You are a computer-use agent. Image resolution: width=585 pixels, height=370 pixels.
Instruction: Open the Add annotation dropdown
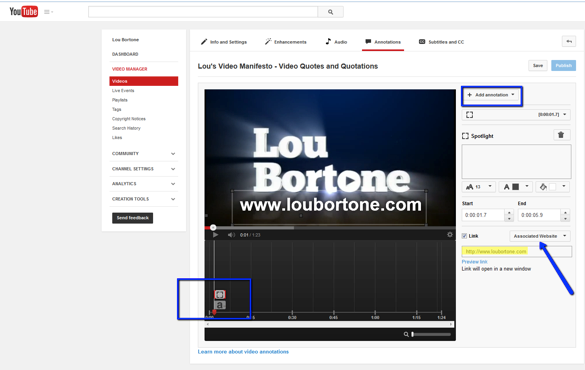pyautogui.click(x=491, y=95)
